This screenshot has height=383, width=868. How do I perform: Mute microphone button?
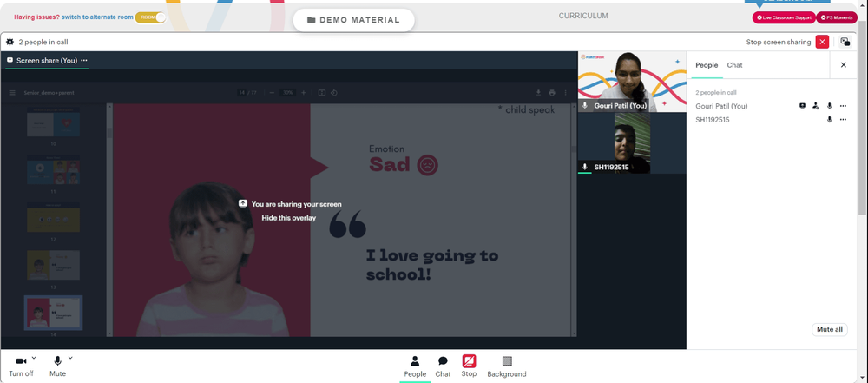57,366
